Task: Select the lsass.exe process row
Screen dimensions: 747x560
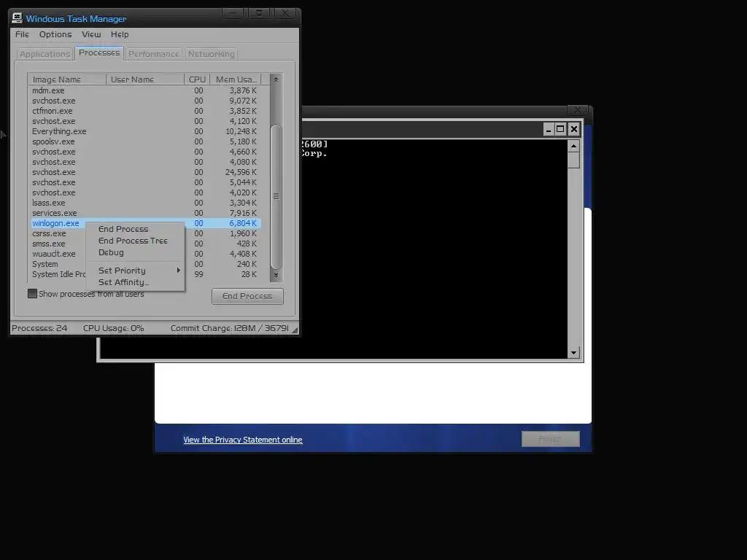Action: pyautogui.click(x=144, y=203)
